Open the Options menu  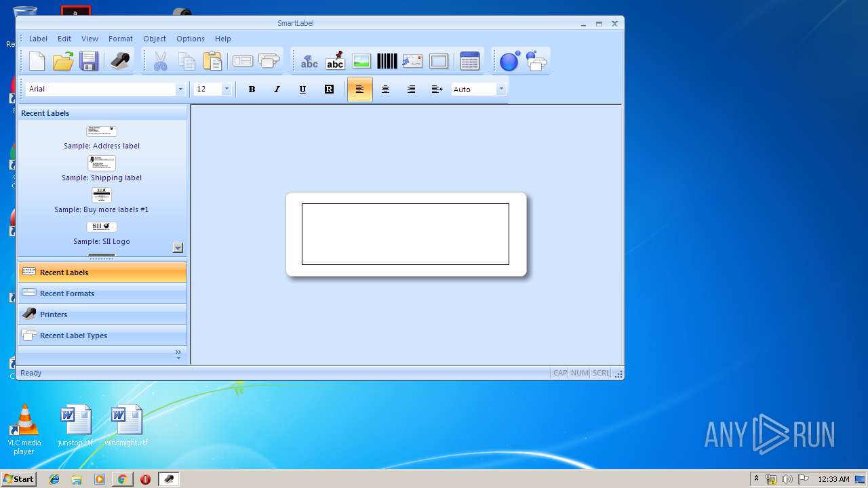[191, 39]
